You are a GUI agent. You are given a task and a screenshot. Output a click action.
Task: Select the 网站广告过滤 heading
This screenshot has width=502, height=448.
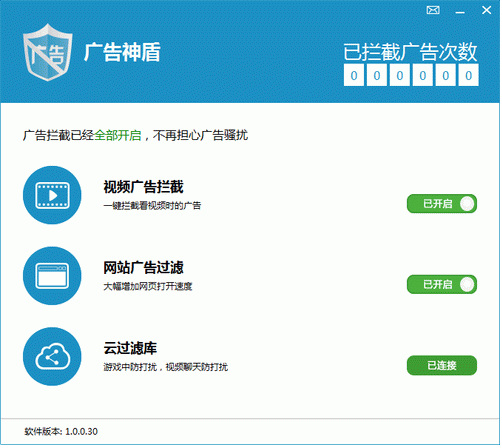[x=144, y=268]
